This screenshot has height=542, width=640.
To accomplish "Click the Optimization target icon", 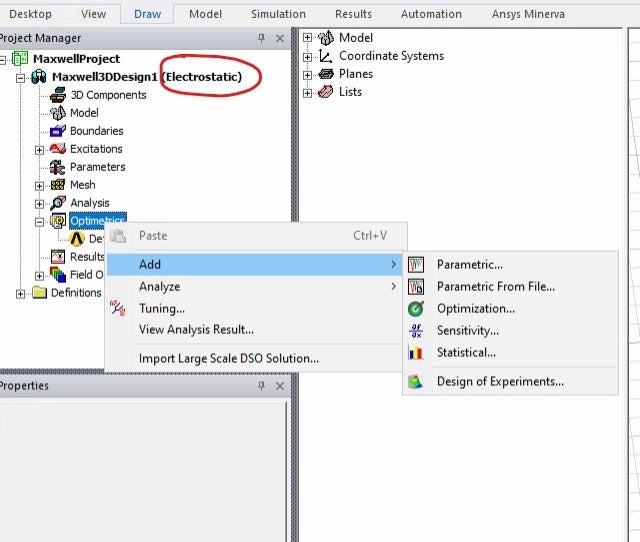I will (x=416, y=309).
